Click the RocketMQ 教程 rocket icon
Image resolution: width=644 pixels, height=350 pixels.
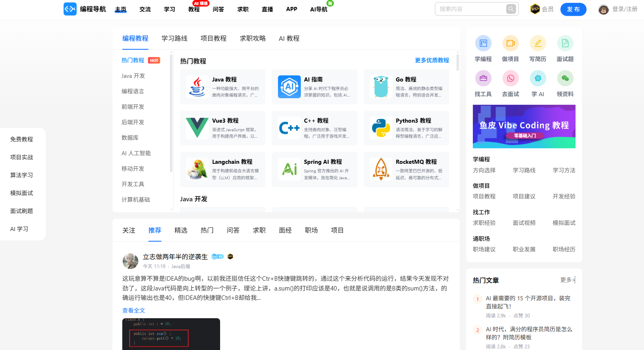pyautogui.click(x=381, y=169)
